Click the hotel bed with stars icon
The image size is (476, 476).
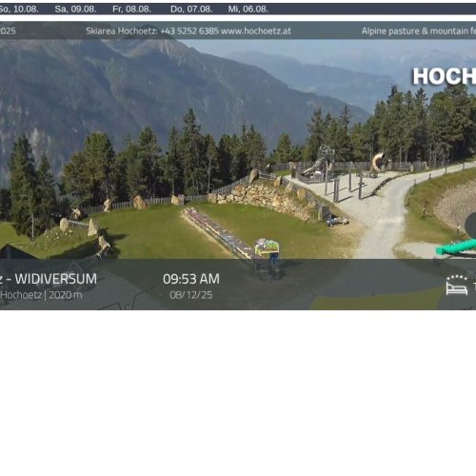457,286
